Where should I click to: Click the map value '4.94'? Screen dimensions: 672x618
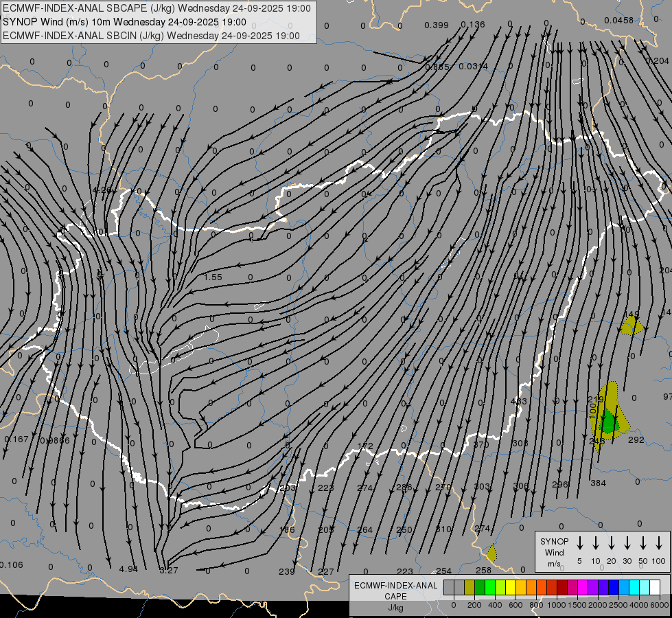pyautogui.click(x=128, y=569)
